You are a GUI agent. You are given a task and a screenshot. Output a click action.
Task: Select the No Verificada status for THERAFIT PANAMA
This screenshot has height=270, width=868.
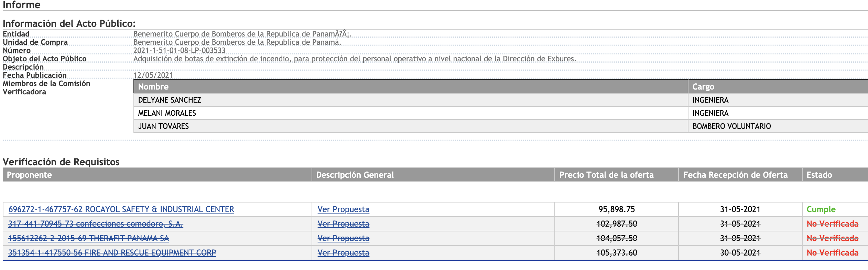point(833,238)
